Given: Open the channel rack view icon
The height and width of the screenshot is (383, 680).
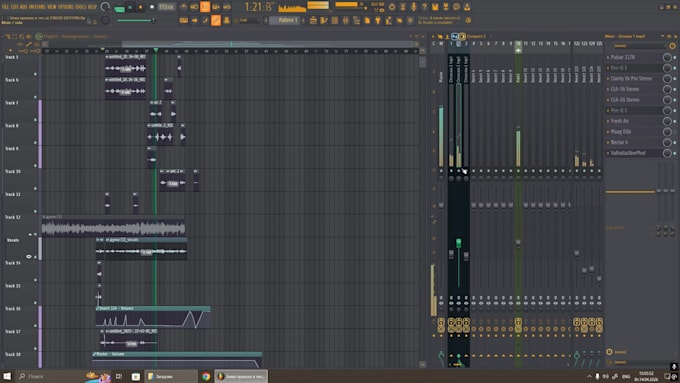Looking at the screenshot, I should click(x=335, y=20).
